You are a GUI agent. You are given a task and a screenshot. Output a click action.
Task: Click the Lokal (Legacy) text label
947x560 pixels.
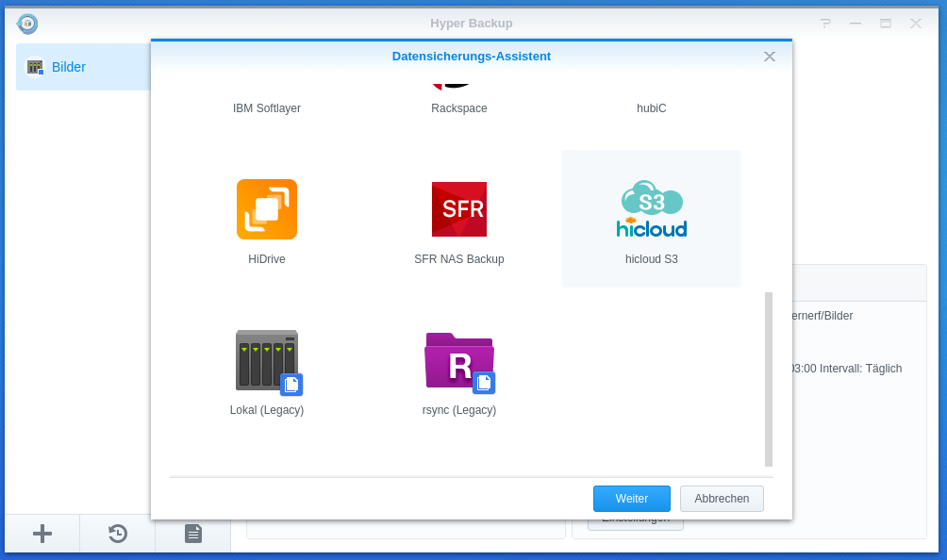[x=267, y=410]
